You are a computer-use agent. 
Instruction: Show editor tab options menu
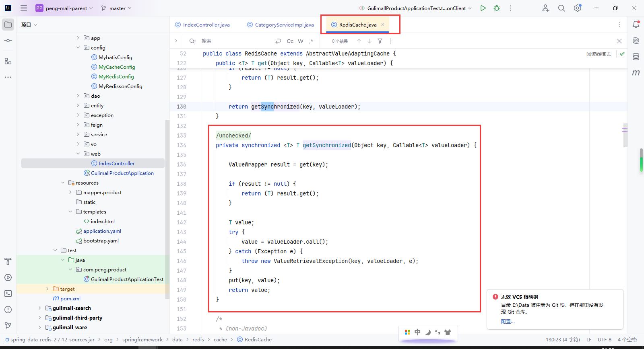[x=619, y=25]
